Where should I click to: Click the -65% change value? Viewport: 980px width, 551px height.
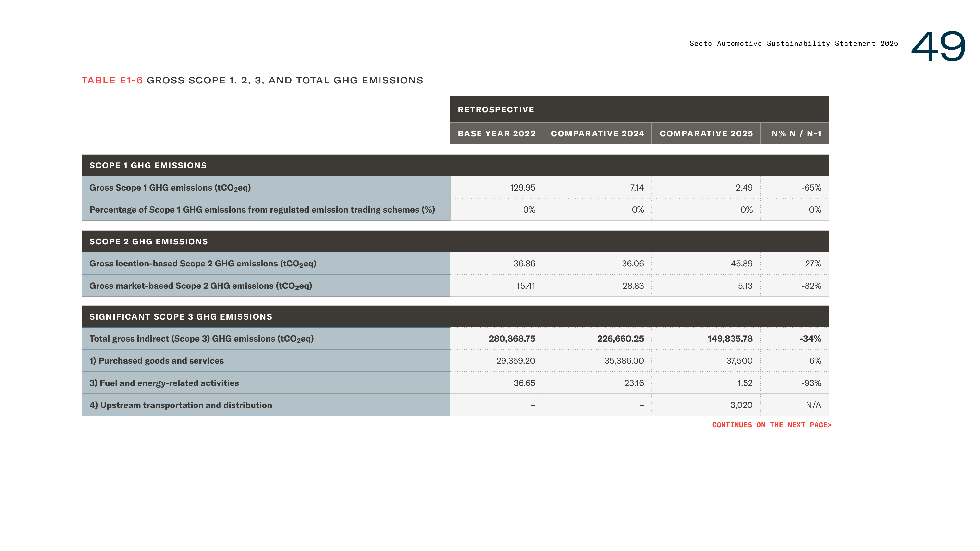(x=811, y=188)
